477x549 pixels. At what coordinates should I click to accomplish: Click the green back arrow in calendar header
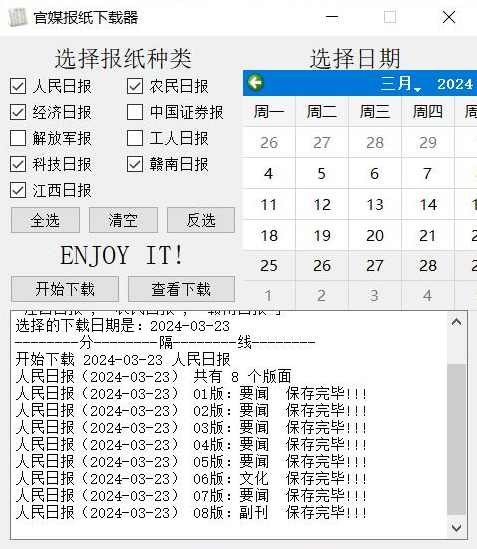click(256, 83)
